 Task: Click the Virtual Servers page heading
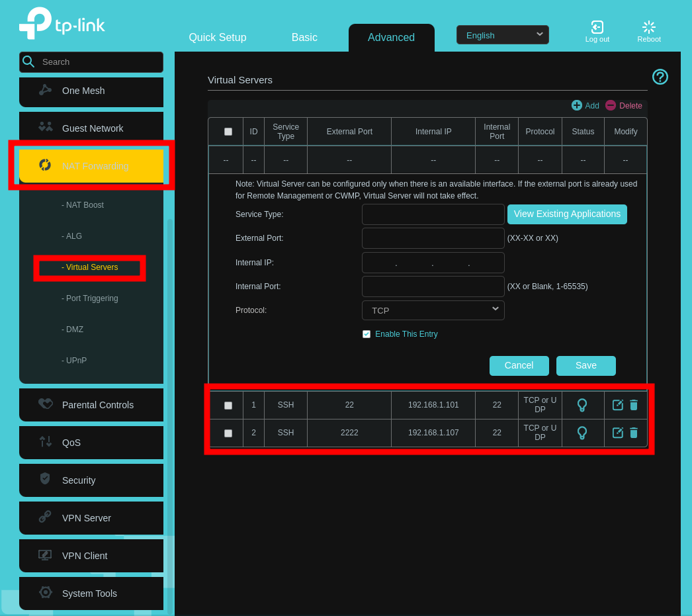pos(240,80)
